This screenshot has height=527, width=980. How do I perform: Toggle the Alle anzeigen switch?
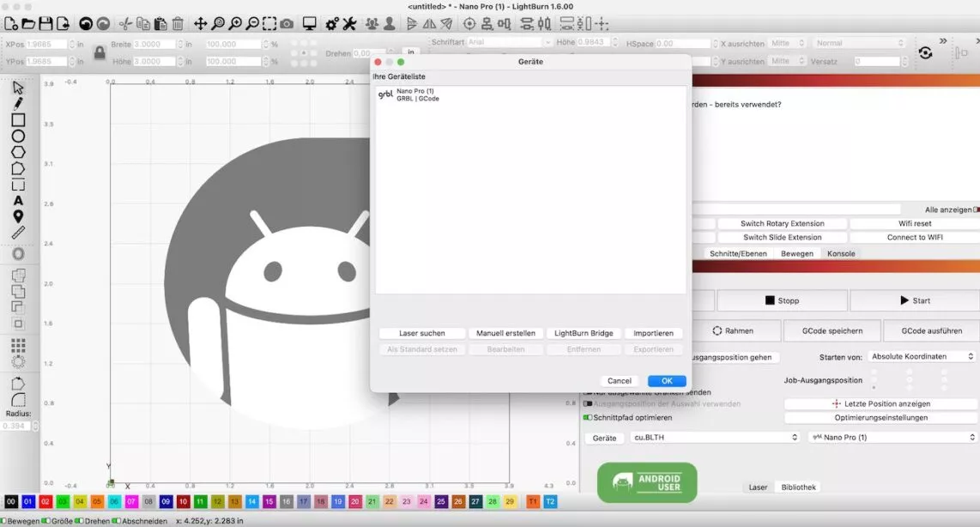(x=977, y=210)
